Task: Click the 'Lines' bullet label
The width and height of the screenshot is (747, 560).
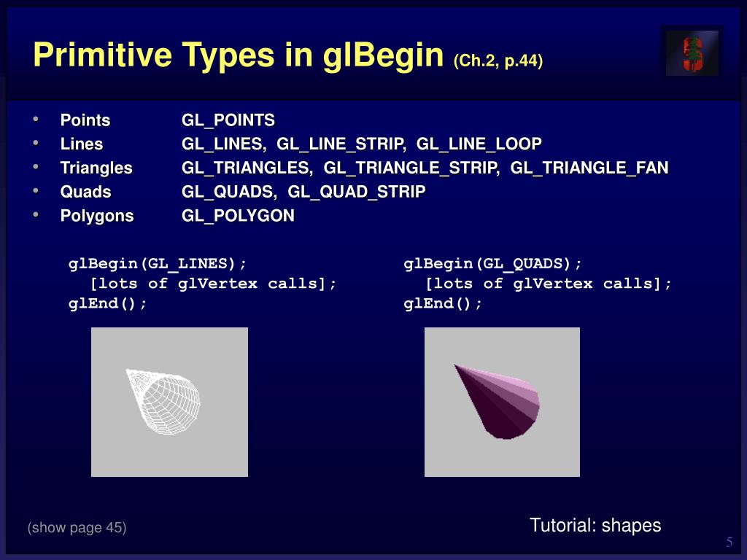Action: coord(82,144)
